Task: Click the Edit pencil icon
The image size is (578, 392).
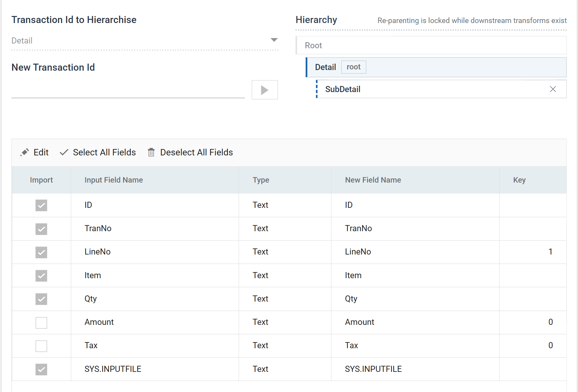Action: pyautogui.click(x=25, y=152)
